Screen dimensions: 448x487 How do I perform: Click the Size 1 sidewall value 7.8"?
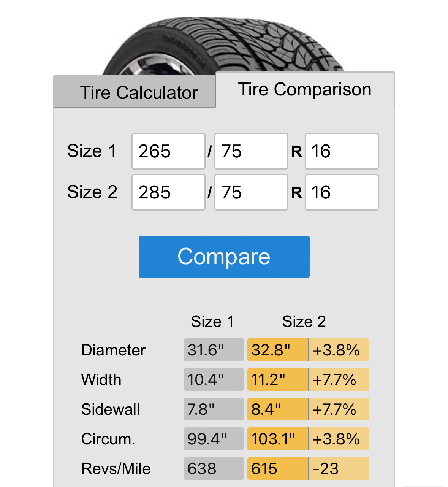pos(214,409)
